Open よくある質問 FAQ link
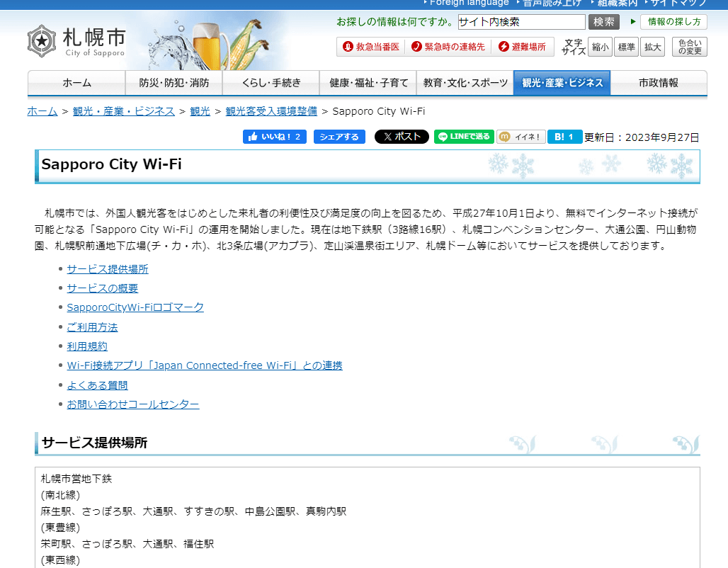 [98, 385]
